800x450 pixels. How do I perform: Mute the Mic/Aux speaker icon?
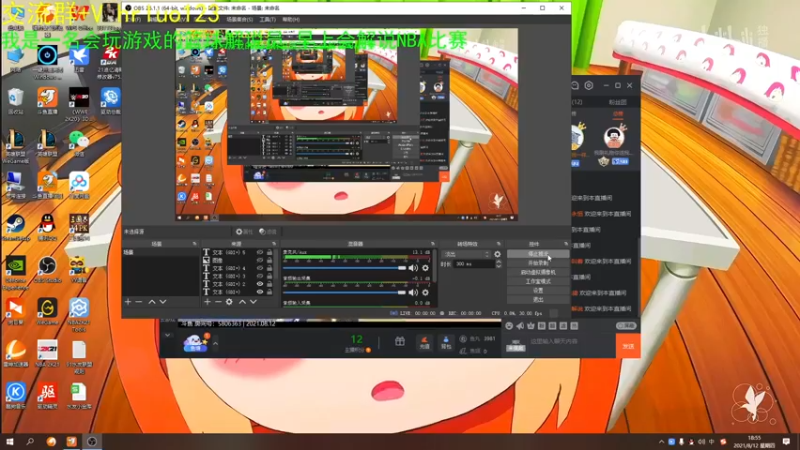413,268
